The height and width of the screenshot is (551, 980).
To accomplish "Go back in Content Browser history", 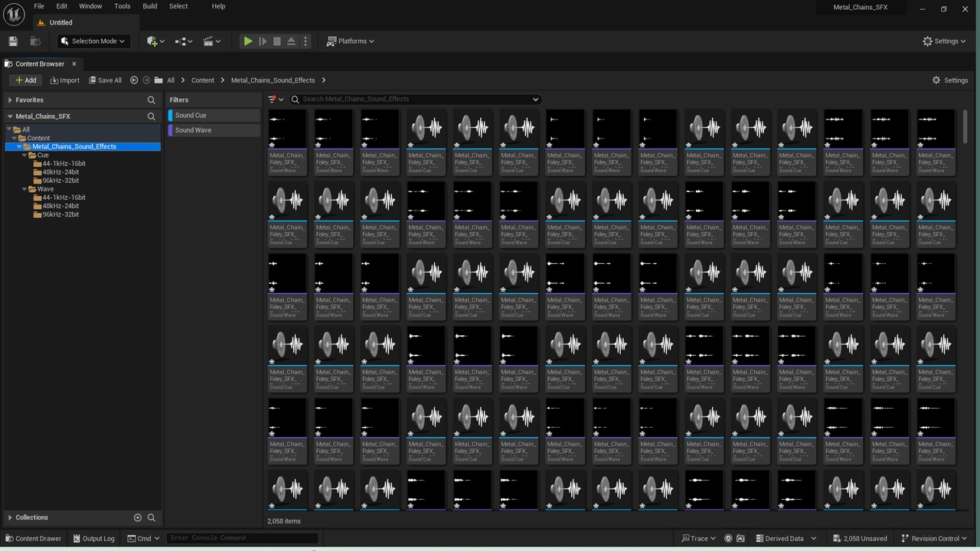I will point(134,80).
